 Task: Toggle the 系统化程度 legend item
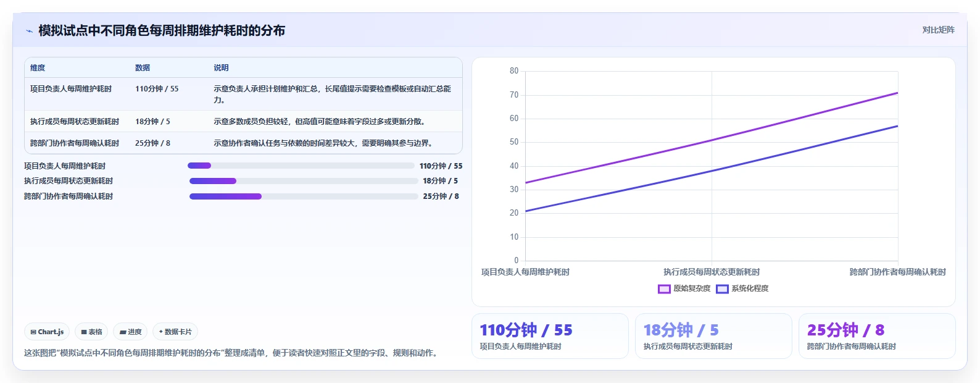pyautogui.click(x=742, y=288)
